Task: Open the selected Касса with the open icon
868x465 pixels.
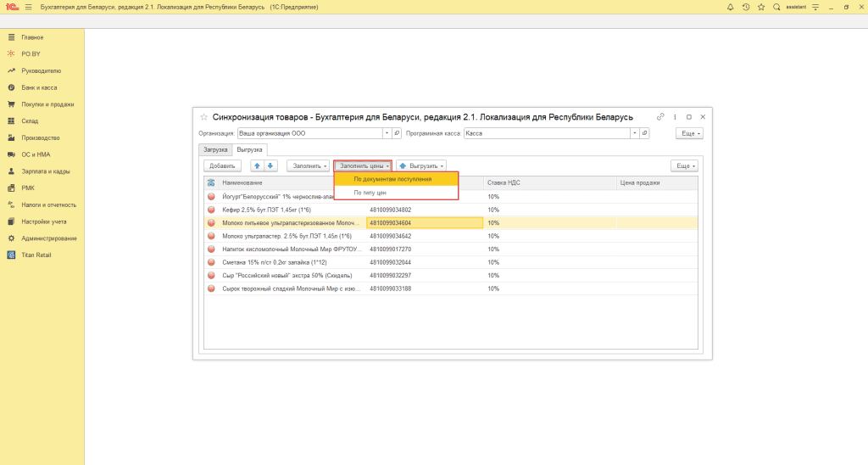Action: [x=644, y=133]
